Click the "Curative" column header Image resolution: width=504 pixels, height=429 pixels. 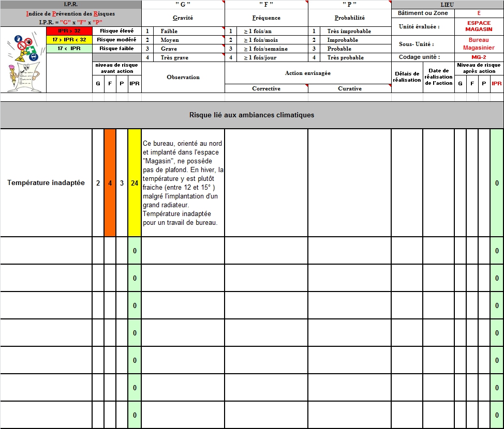[x=350, y=88]
